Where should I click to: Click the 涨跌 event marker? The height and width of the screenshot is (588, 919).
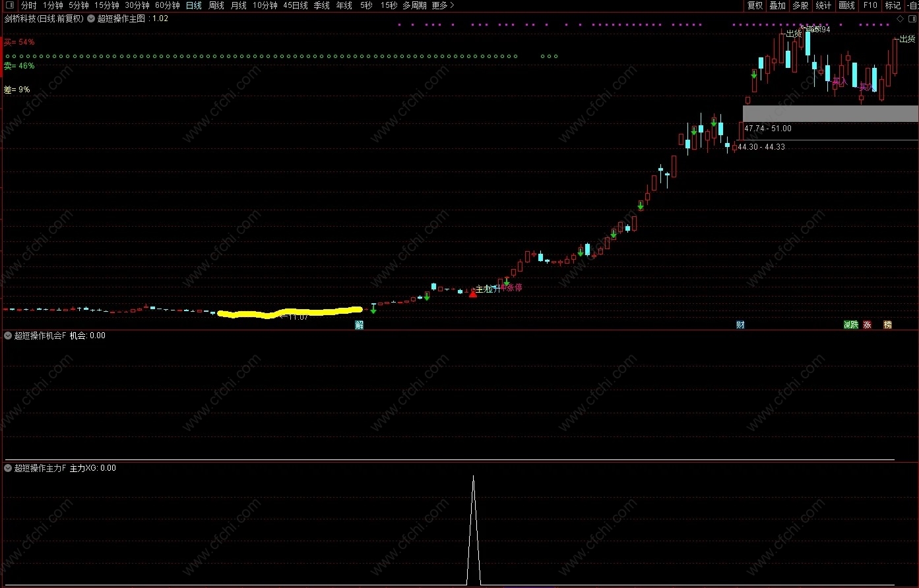point(851,324)
